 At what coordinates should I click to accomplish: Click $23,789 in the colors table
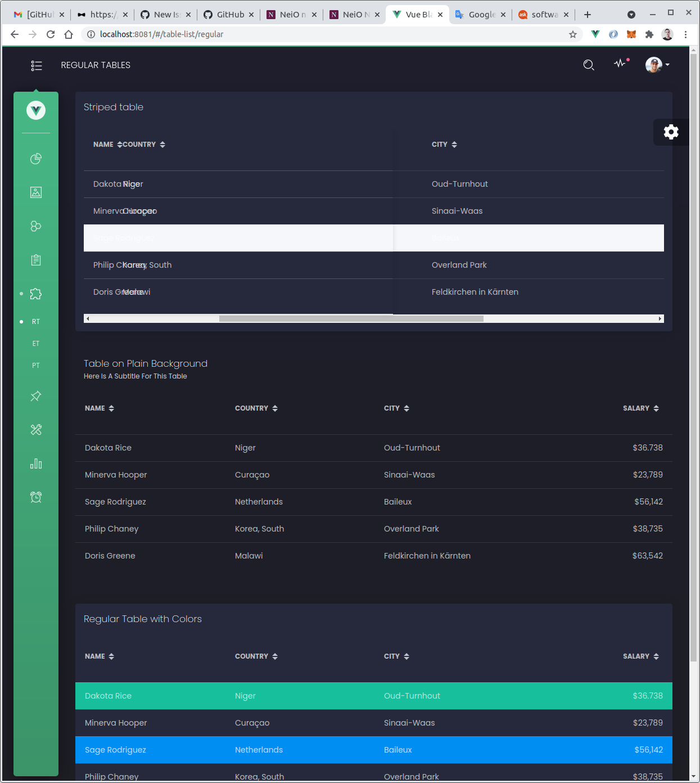[x=648, y=723]
